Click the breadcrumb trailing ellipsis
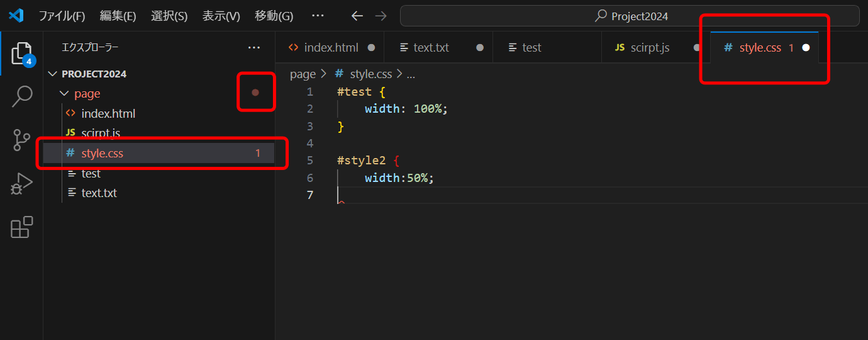The image size is (868, 340). (x=411, y=74)
